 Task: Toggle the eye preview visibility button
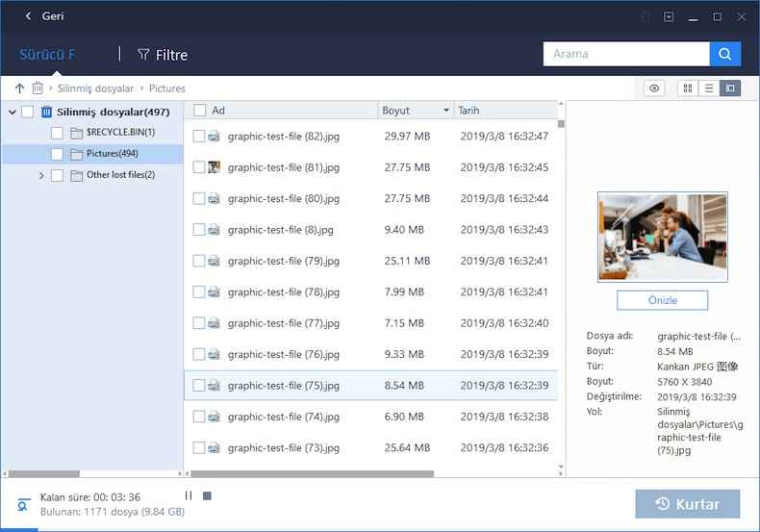[655, 89]
